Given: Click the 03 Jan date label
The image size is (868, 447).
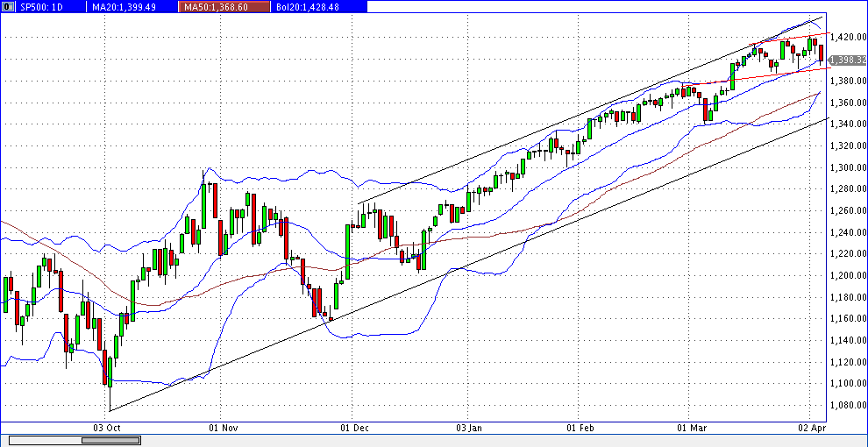Looking at the screenshot, I should click(469, 428).
